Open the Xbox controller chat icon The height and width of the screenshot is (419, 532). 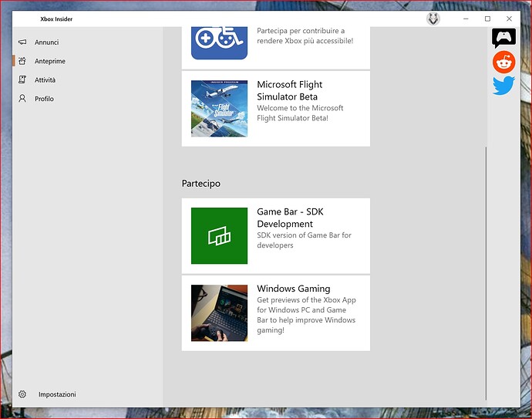tap(503, 38)
